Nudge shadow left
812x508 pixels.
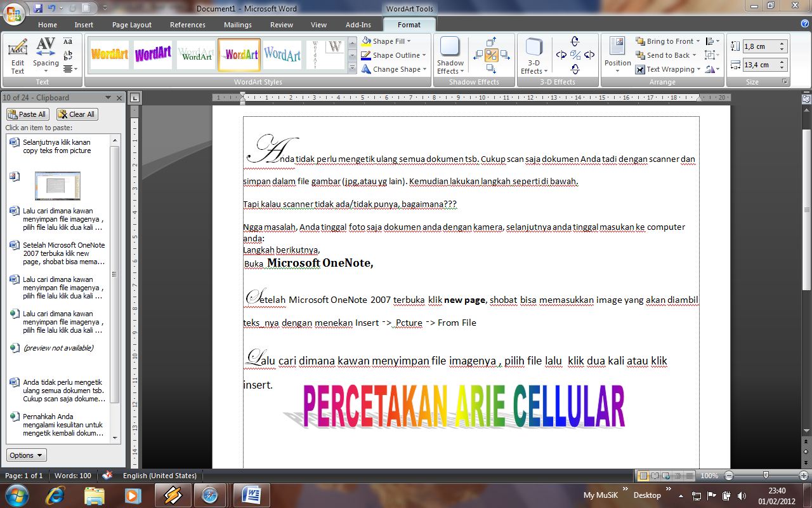pyautogui.click(x=478, y=55)
